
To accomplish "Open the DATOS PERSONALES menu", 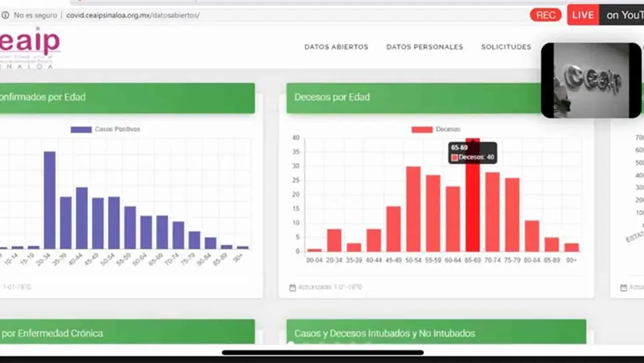I will click(x=424, y=47).
